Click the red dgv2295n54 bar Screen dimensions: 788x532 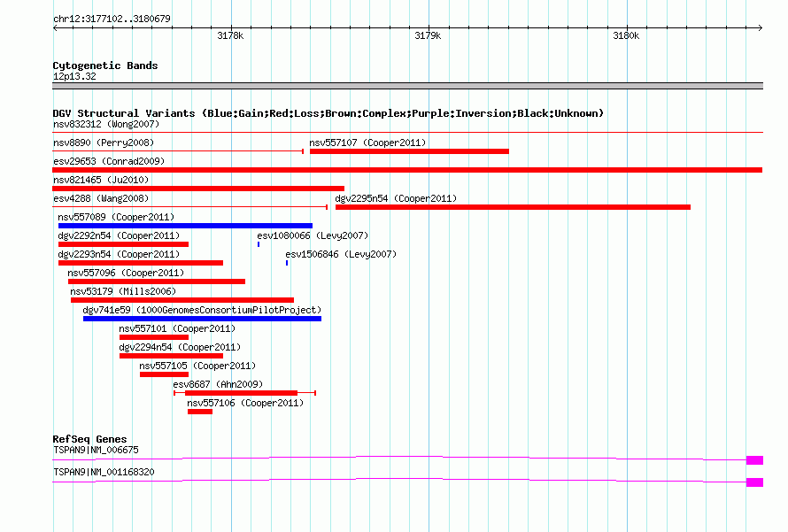coord(513,207)
